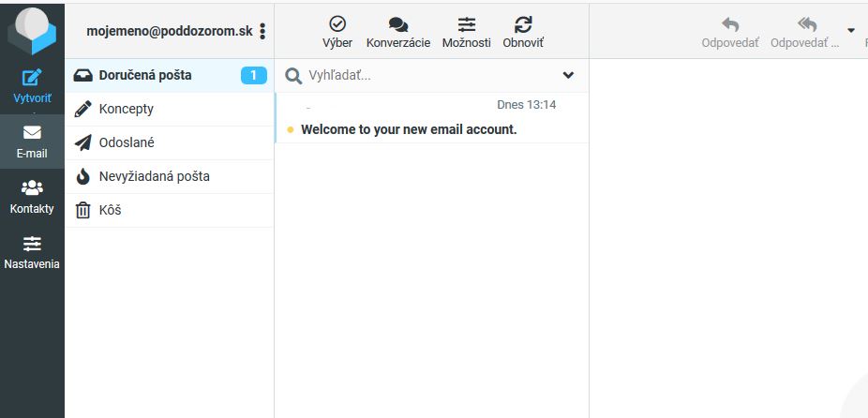
Task: Open the Welcome to your new email message
Action: click(x=409, y=129)
